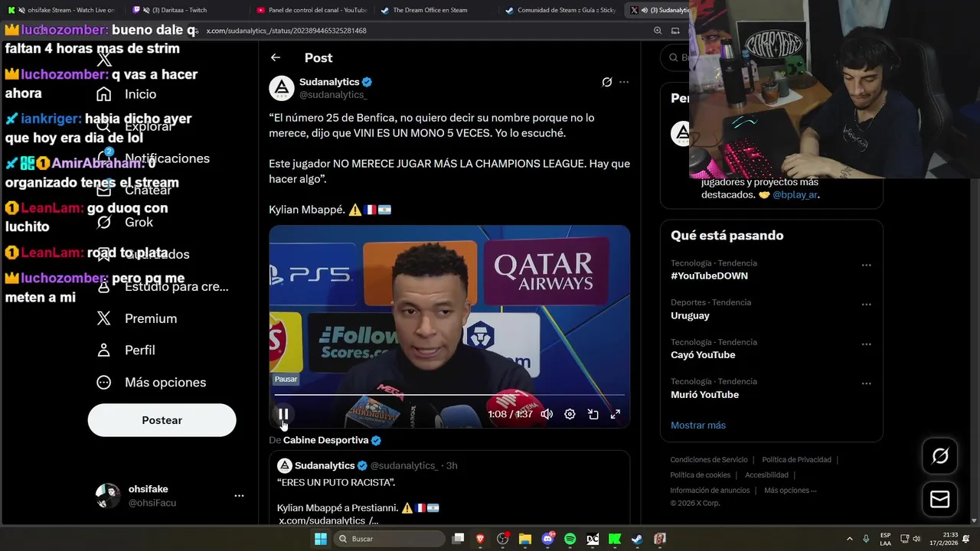The image size is (980, 551).
Task: Click the taskbar Buscar search box
Action: tap(387, 539)
